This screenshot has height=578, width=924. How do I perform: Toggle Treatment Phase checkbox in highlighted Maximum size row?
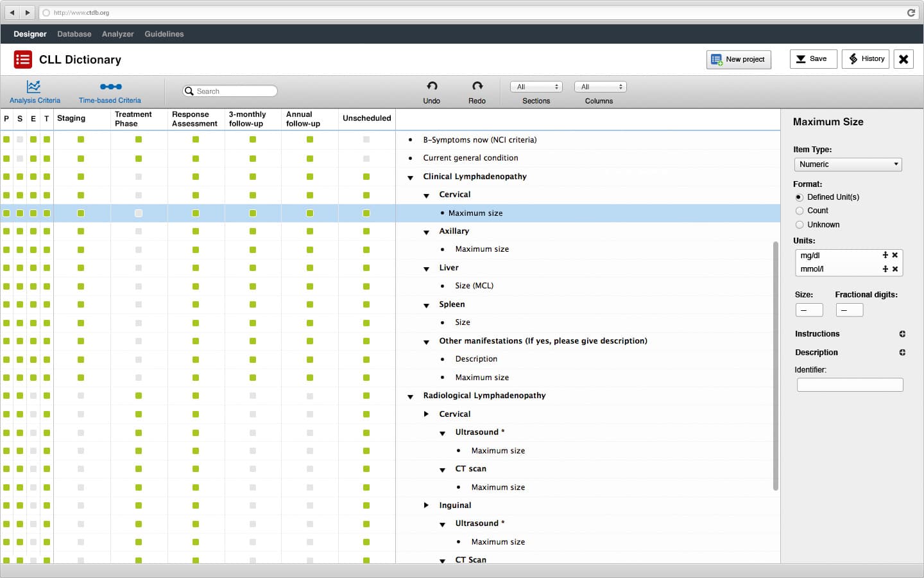139,213
